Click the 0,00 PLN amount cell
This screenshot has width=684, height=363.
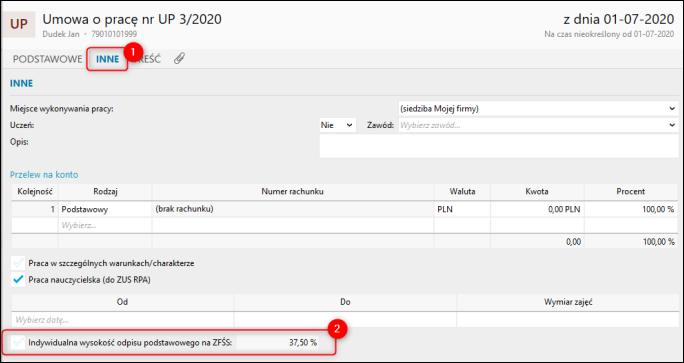coord(537,209)
